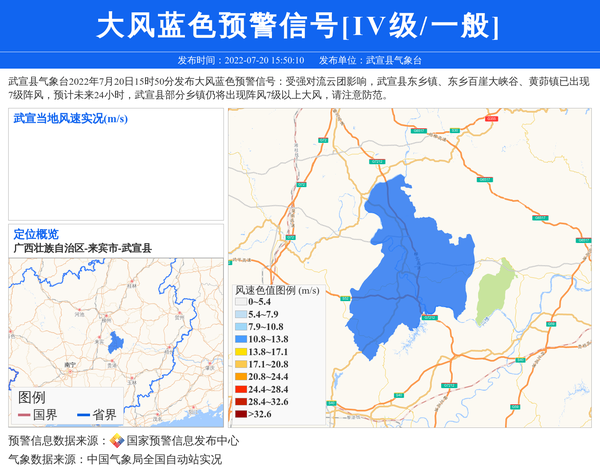Image resolution: width=600 pixels, height=471 pixels.
Task: Select the 0~5.4 wind speed swatch
Action: 240,301
